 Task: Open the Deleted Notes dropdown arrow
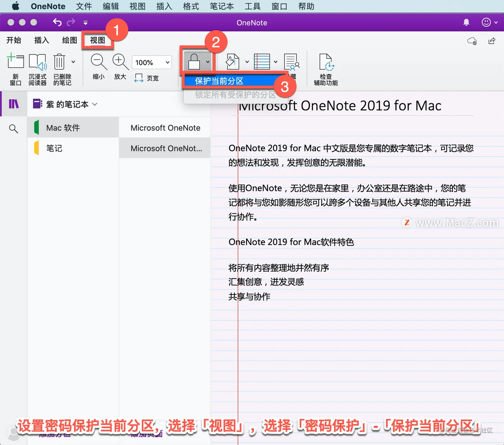point(73,62)
